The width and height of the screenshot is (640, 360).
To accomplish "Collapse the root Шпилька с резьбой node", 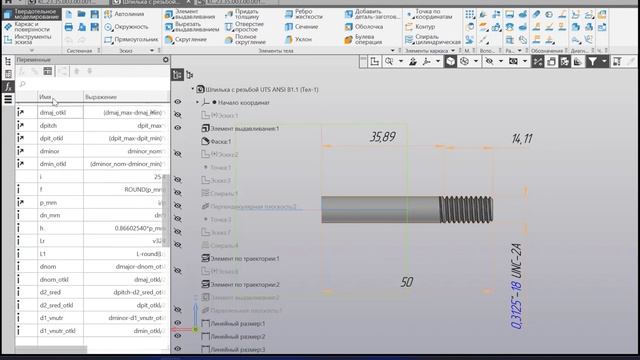I will coord(193,89).
